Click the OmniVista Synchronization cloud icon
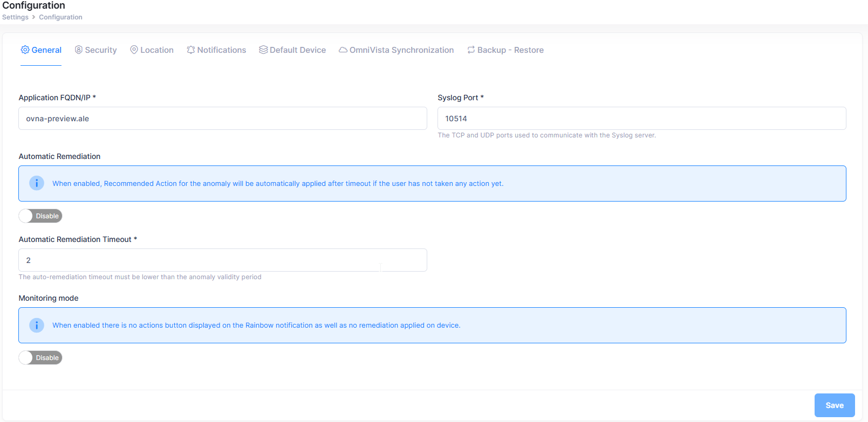This screenshot has height=422, width=868. (x=343, y=50)
